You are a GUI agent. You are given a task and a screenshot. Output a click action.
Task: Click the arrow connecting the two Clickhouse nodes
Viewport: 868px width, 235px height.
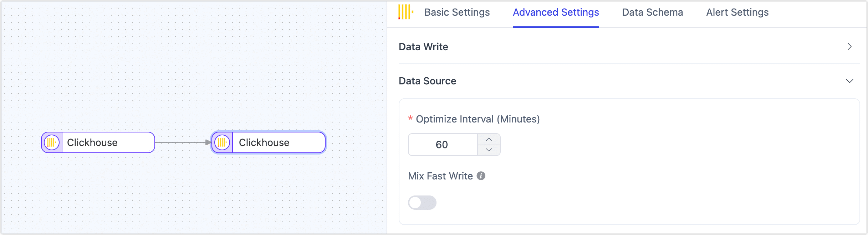182,142
